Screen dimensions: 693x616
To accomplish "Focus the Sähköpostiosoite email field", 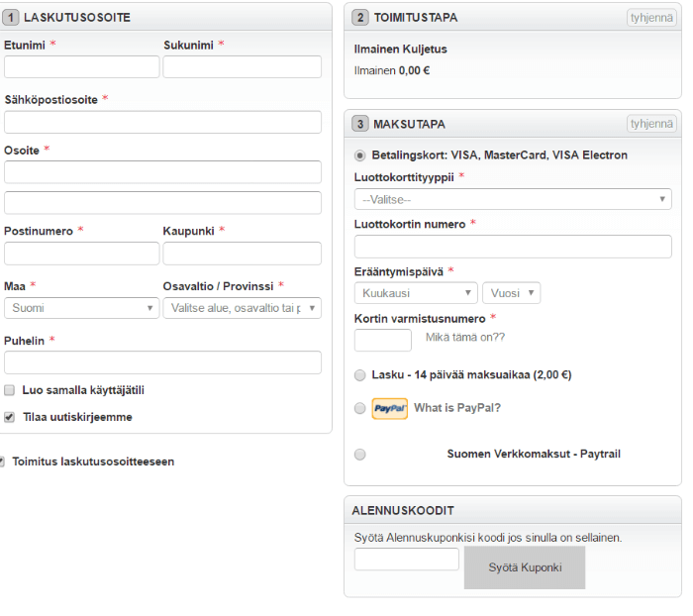I will click(x=162, y=122).
